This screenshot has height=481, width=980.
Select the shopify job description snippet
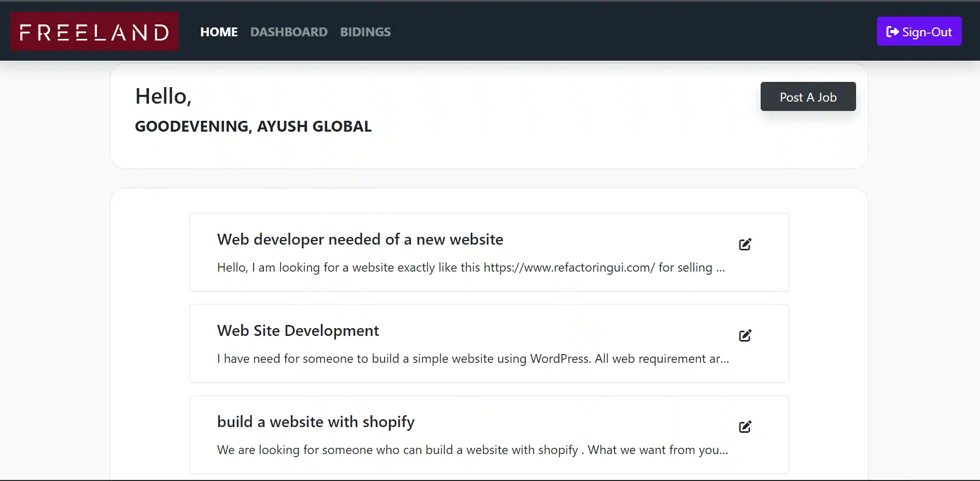472,450
